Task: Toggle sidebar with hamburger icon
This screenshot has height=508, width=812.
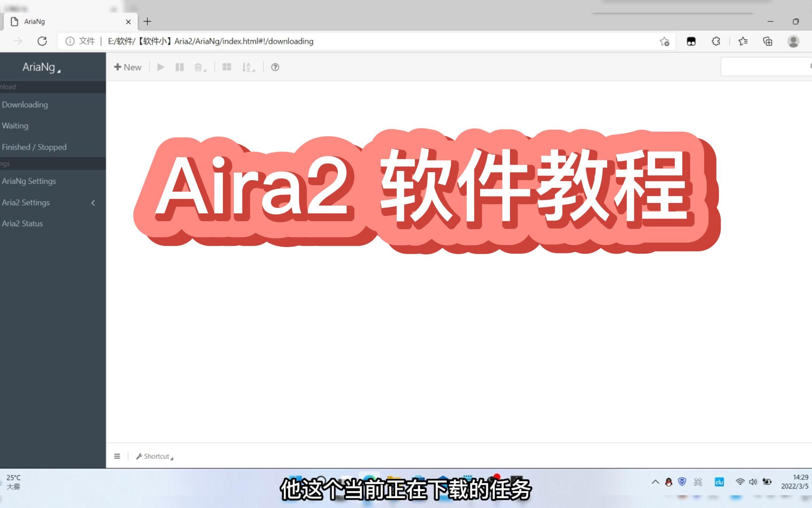Action: pyautogui.click(x=117, y=456)
